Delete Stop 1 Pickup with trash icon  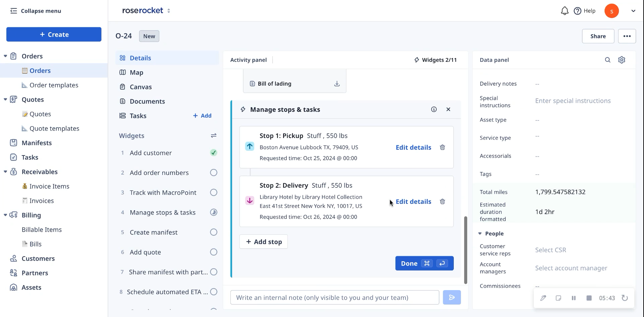pos(442,147)
